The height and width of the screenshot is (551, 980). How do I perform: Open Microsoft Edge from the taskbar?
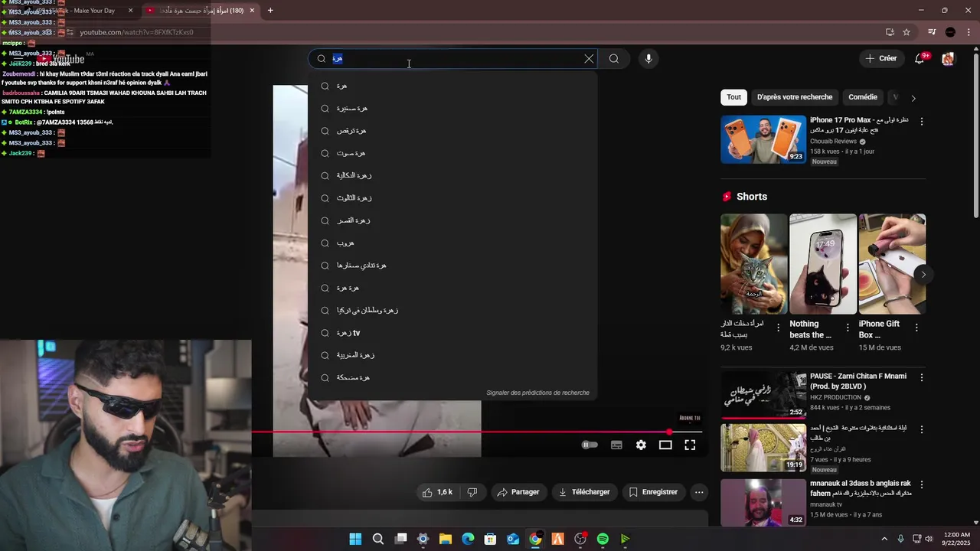tap(468, 539)
